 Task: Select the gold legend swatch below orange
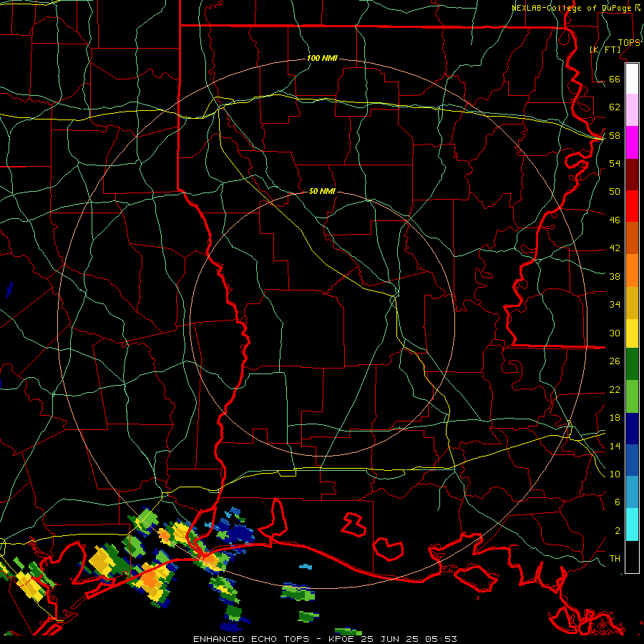632,303
